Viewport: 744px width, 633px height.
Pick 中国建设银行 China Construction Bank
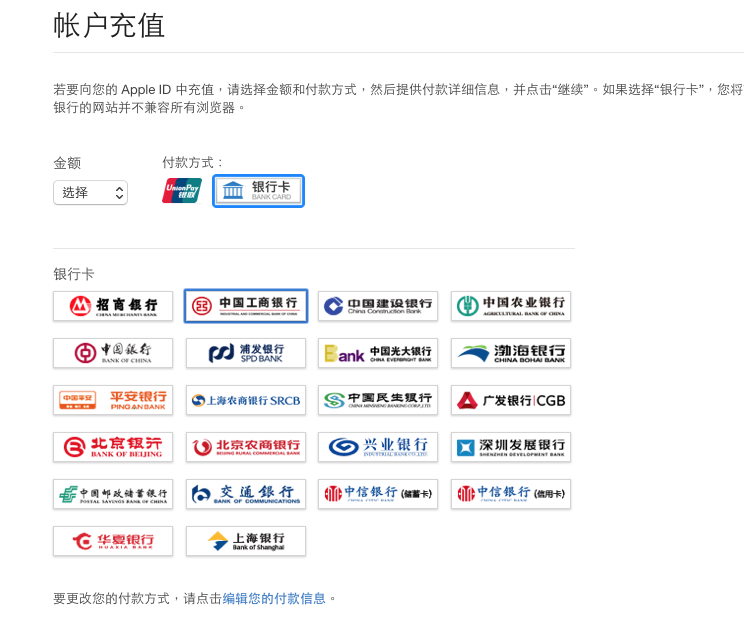coord(378,306)
